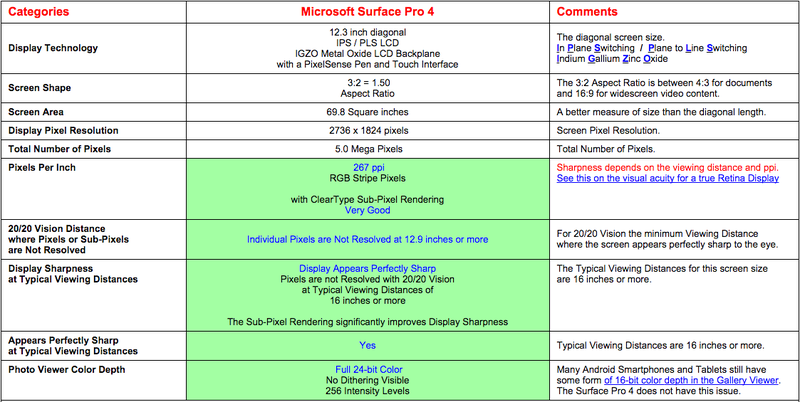The height and width of the screenshot is (402, 800).
Task: Select Many Android Smartphones and Tablets comment
Action: pos(661,369)
